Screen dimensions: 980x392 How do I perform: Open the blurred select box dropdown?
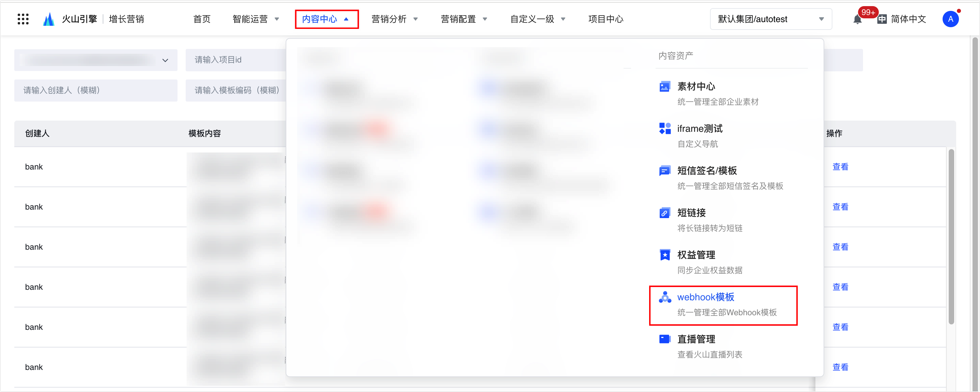click(96, 60)
